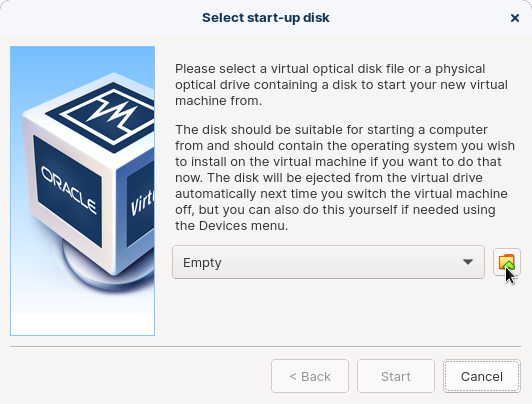
Task: Open the start-up disk combo box
Action: pos(328,262)
